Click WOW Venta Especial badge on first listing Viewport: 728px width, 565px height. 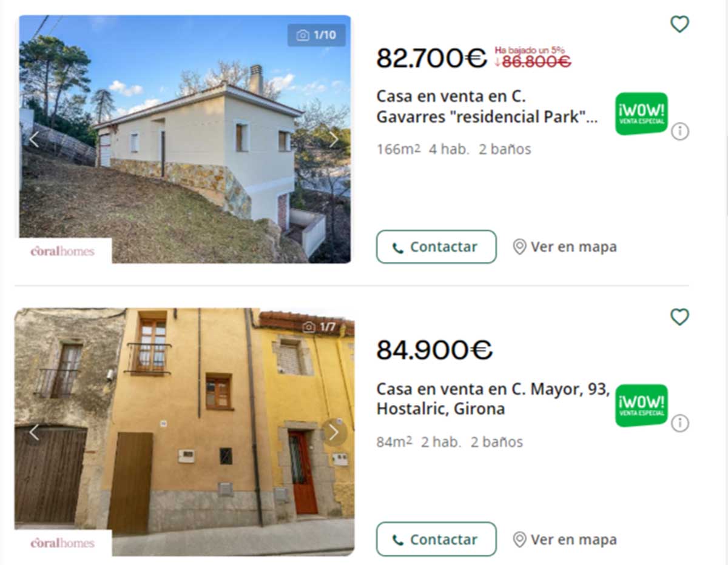point(641,113)
